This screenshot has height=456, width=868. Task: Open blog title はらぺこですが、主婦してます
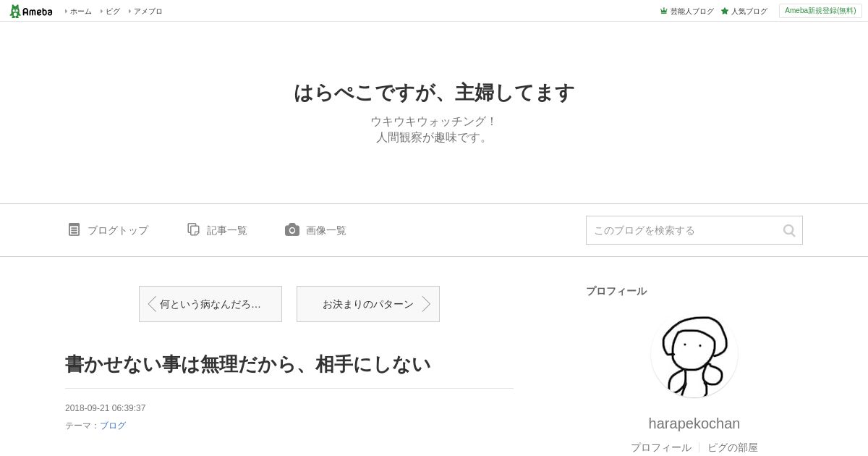pos(434,93)
